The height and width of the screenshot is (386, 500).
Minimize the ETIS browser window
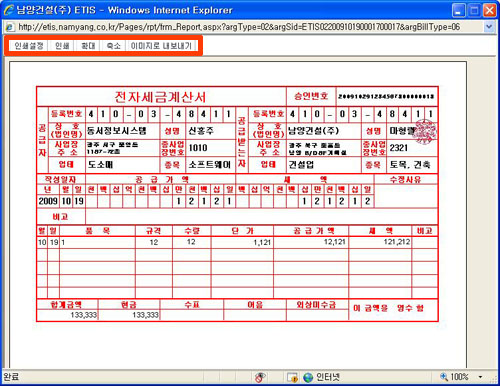coord(459,11)
